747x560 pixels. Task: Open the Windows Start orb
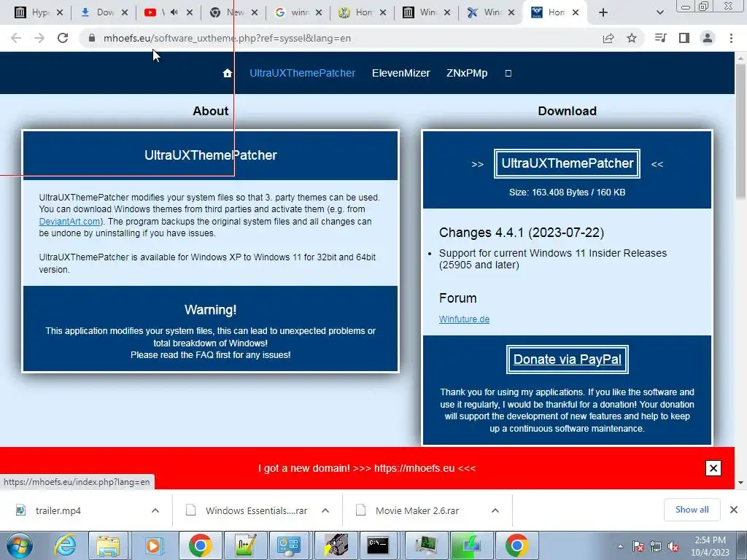19,545
